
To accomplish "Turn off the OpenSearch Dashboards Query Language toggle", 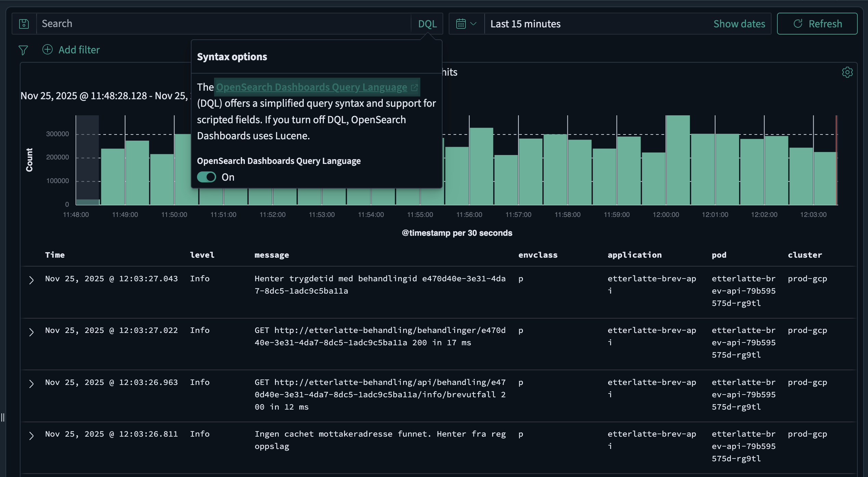I will coord(206,177).
